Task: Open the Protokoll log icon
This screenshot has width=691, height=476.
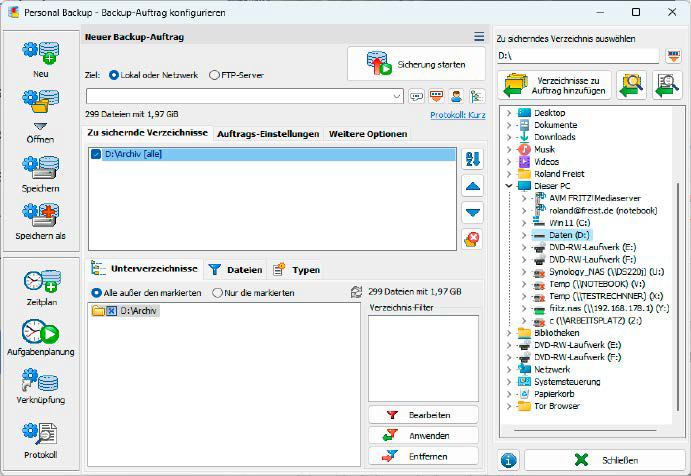Action: click(x=40, y=436)
